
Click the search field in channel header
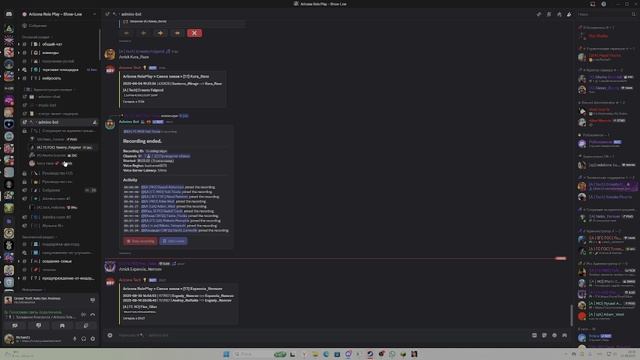607,14
